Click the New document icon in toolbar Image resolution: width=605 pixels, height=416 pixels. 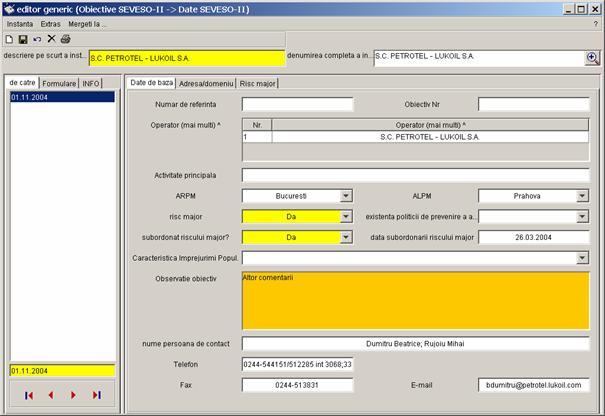point(9,38)
